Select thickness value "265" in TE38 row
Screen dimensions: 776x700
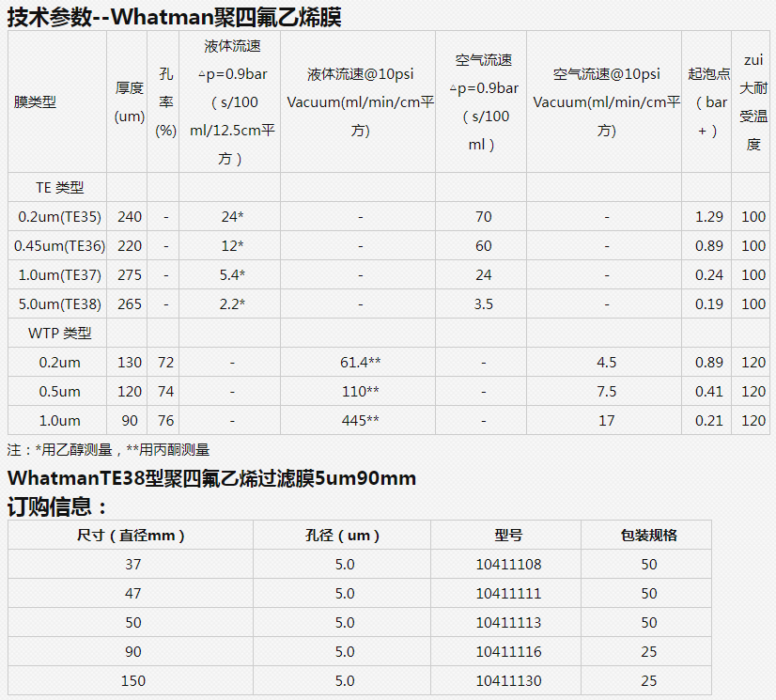[130, 304]
